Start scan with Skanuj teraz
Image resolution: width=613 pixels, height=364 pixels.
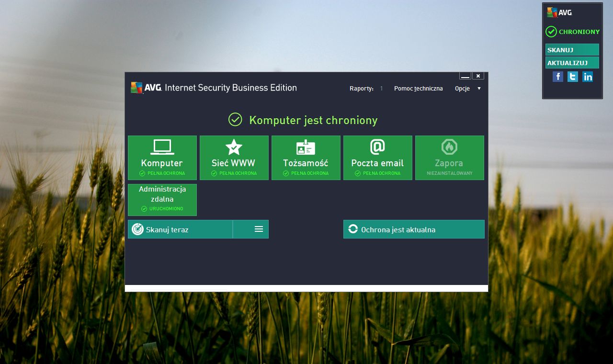(x=180, y=229)
